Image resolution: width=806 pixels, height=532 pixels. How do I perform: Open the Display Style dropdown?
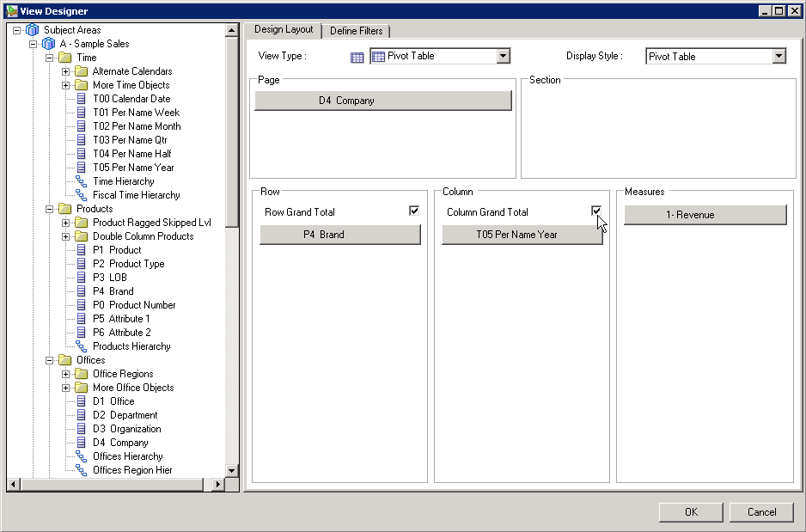(778, 55)
